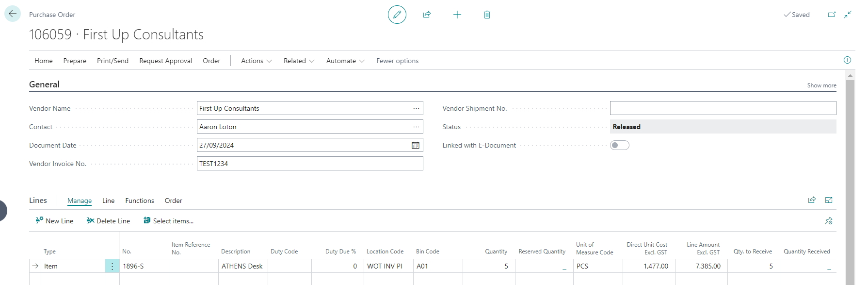The image size is (868, 285).
Task: Click the Type cell showing Item
Action: 73,266
